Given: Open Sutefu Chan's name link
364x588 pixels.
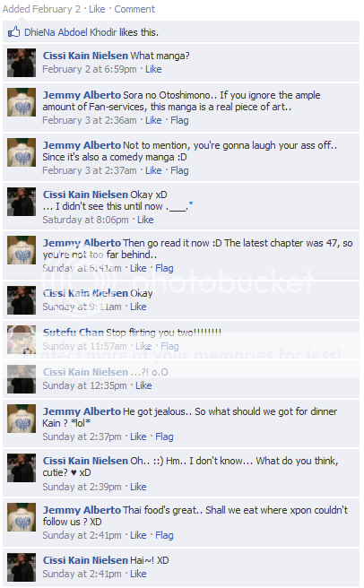Looking at the screenshot, I should coord(74,333).
